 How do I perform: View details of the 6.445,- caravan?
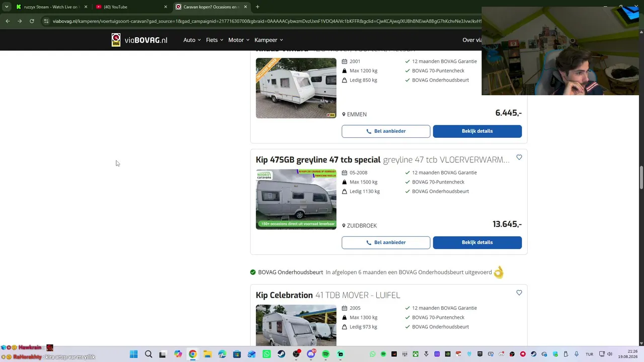[x=477, y=131]
